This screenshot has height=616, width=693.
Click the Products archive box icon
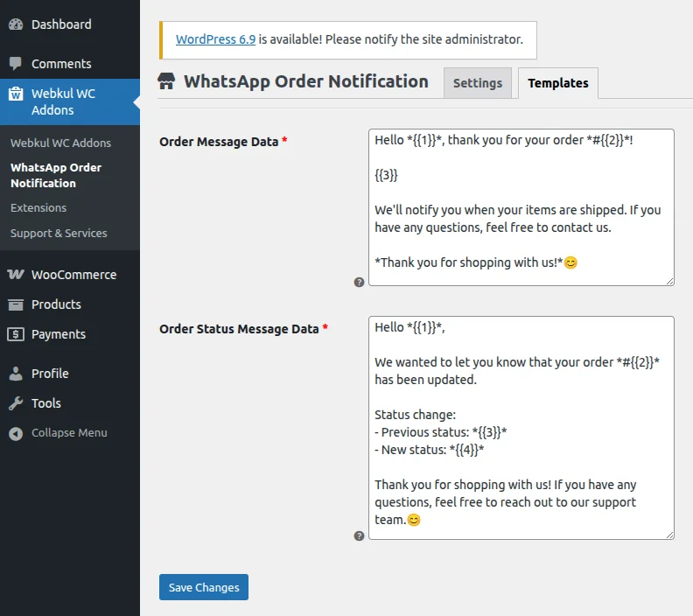[x=16, y=304]
